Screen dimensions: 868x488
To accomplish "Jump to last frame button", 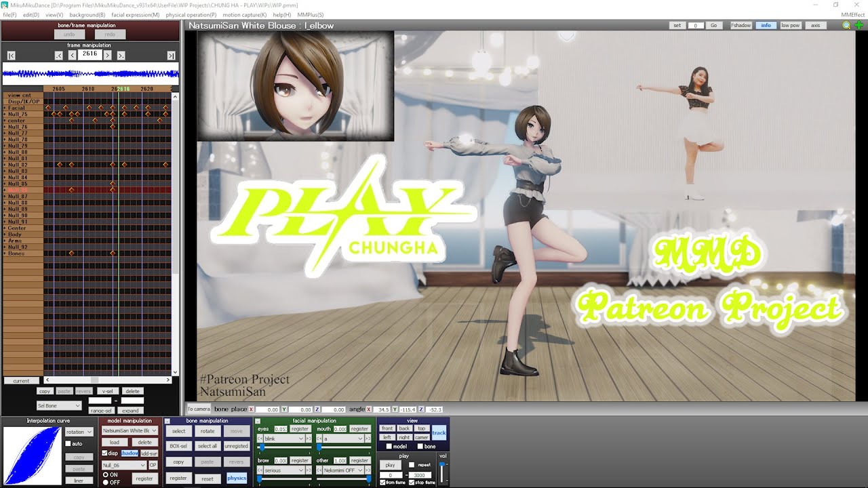I will click(x=171, y=56).
